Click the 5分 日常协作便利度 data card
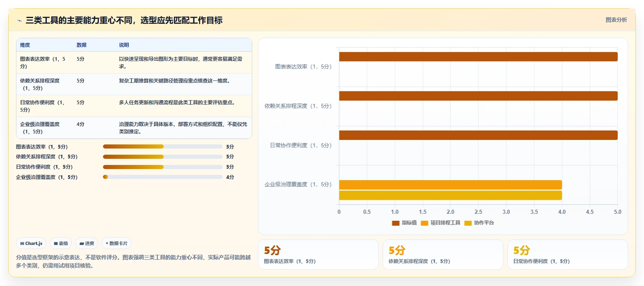The image size is (644, 286). [568, 254]
